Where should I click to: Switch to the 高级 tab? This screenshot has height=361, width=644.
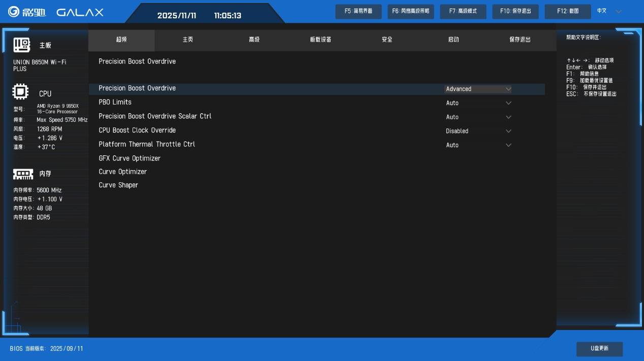[x=254, y=40]
